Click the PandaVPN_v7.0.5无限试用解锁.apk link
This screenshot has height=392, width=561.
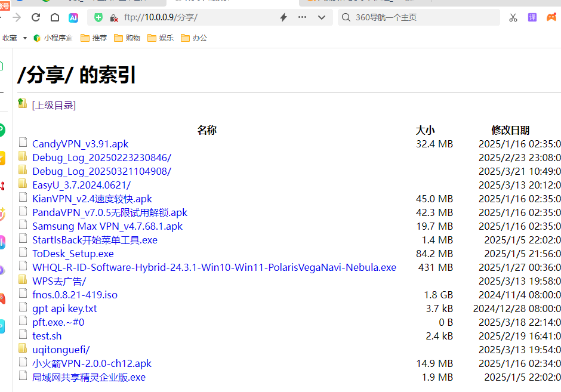(110, 212)
